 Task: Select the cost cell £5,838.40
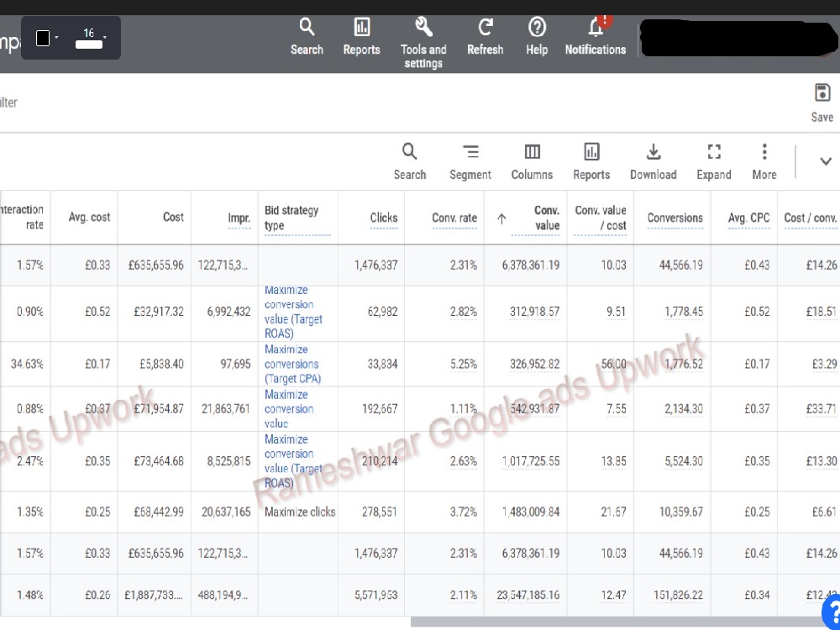pos(161,364)
